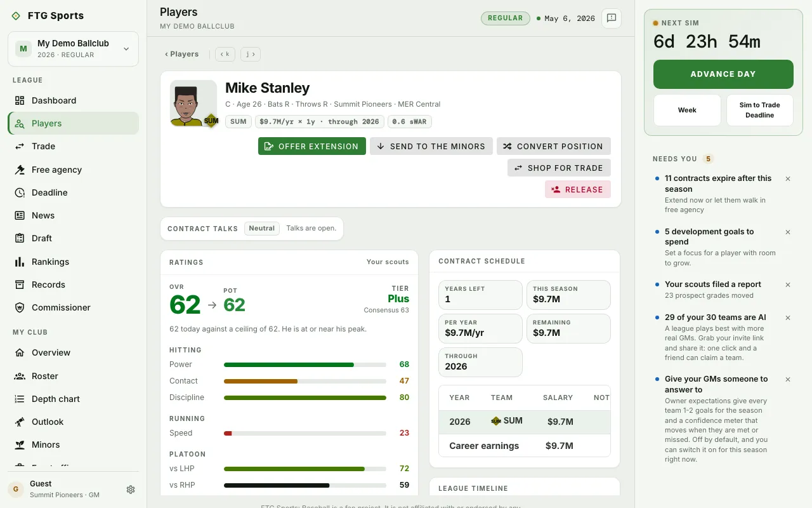Click the Convert Position button
Image resolution: width=812 pixels, height=508 pixels.
coord(554,146)
